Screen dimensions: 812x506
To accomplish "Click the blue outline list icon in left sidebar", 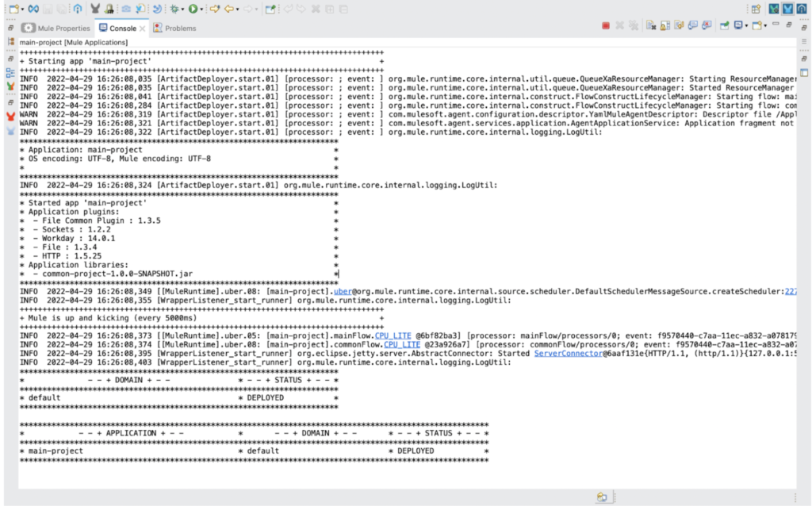I will pos(10,72).
